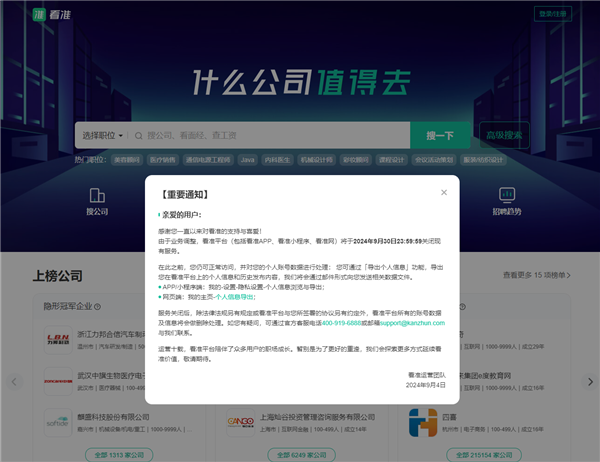Click the 搜公司 building icon
This screenshot has height=462, width=600.
(x=97, y=194)
